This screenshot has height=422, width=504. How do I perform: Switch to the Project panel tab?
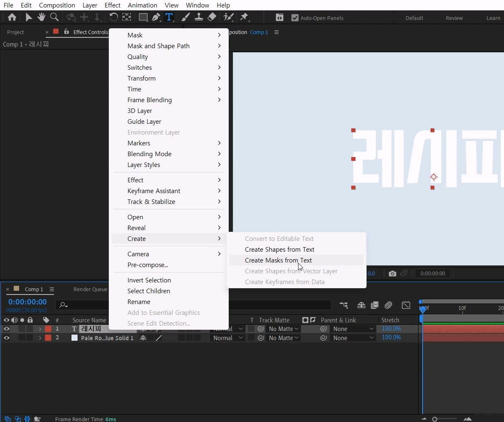pyautogui.click(x=16, y=32)
